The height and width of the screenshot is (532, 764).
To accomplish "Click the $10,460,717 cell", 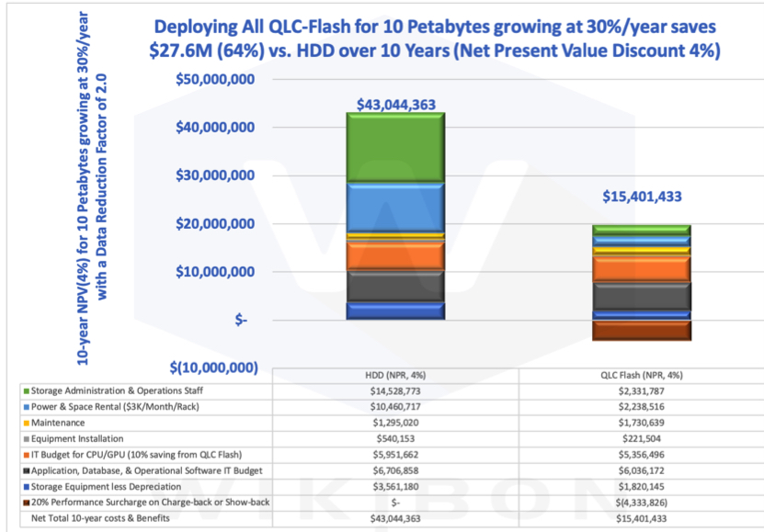I will coord(395,407).
